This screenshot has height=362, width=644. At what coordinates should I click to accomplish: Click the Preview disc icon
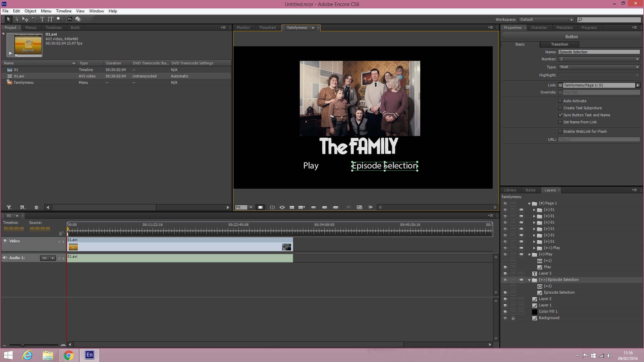pyautogui.click(x=78, y=19)
